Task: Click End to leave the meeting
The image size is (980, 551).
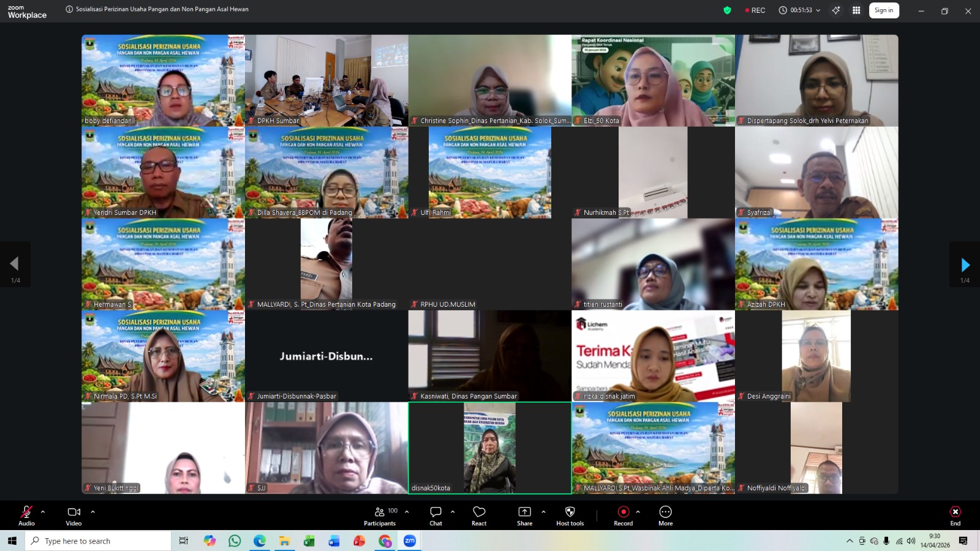Action: 955,515
